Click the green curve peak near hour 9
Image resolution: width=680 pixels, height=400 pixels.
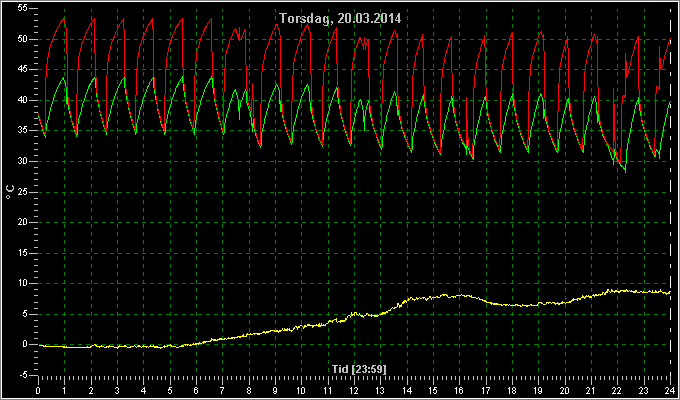[276, 84]
